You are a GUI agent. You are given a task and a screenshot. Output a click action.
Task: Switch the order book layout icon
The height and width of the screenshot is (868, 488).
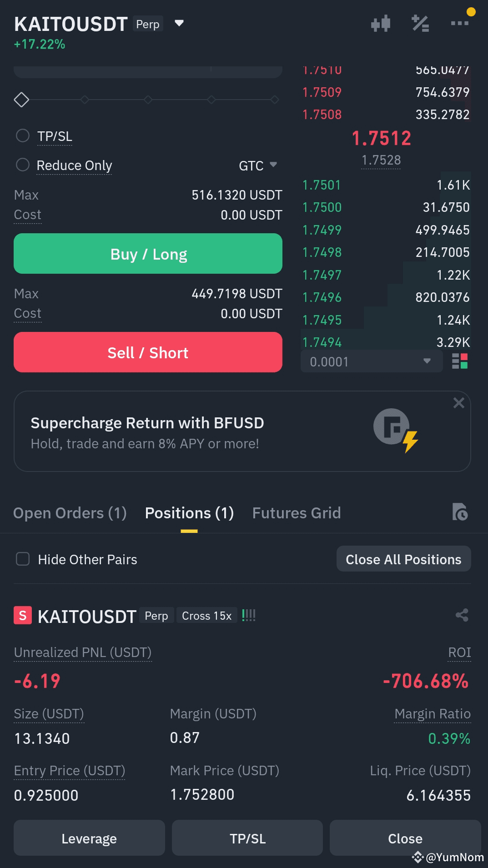(460, 361)
